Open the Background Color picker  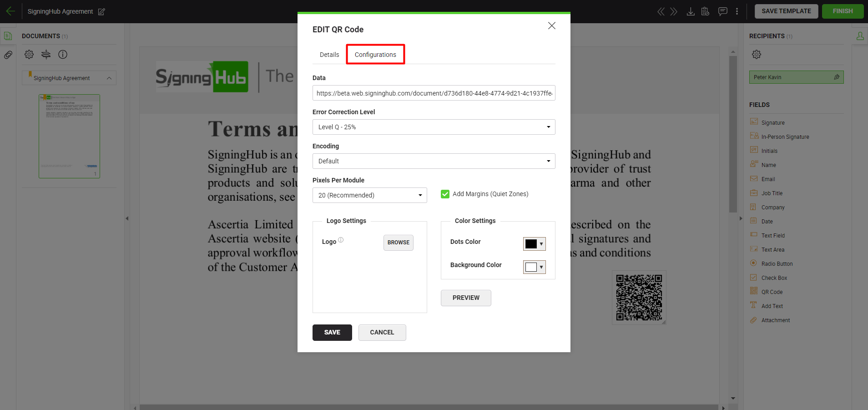click(534, 267)
